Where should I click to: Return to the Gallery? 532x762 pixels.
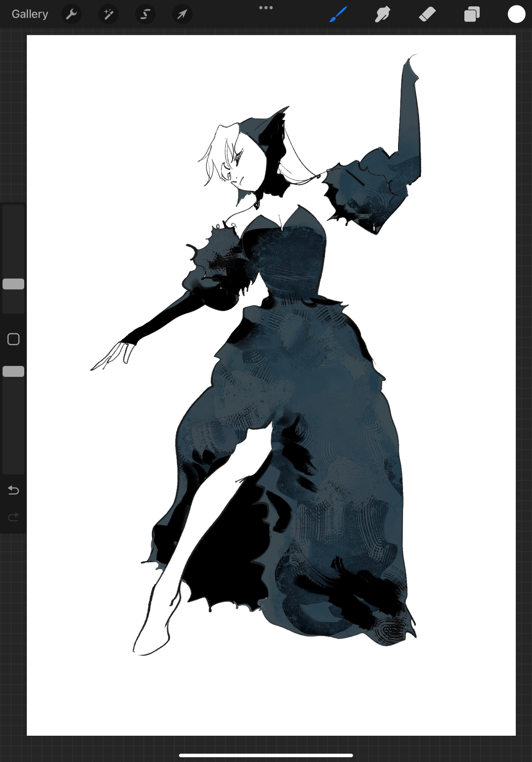pos(30,14)
